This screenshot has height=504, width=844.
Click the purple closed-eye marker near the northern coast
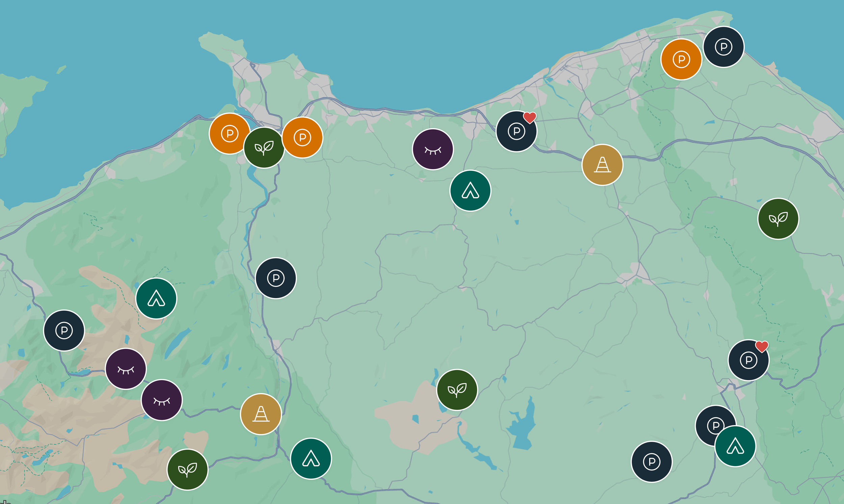(433, 150)
